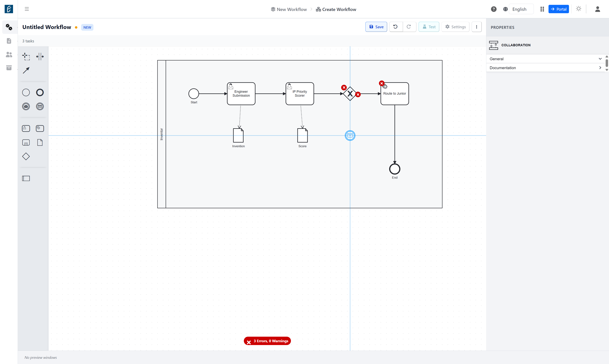This screenshot has height=364, width=609.
Task: Select the Engineer Submission task
Action: coord(241,94)
